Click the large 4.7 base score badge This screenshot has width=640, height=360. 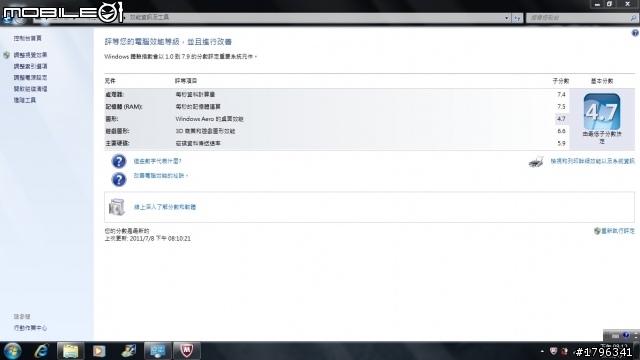point(602,111)
